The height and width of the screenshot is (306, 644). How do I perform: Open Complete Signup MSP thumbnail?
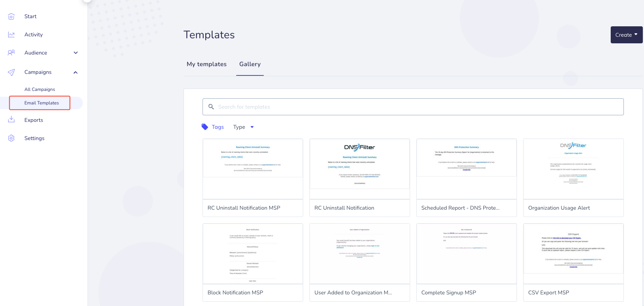click(x=467, y=254)
